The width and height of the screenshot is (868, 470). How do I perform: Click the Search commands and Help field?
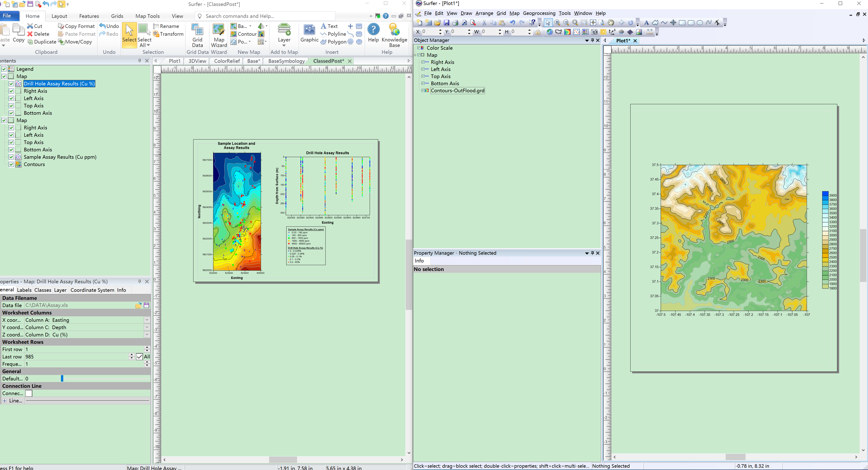tap(266, 16)
